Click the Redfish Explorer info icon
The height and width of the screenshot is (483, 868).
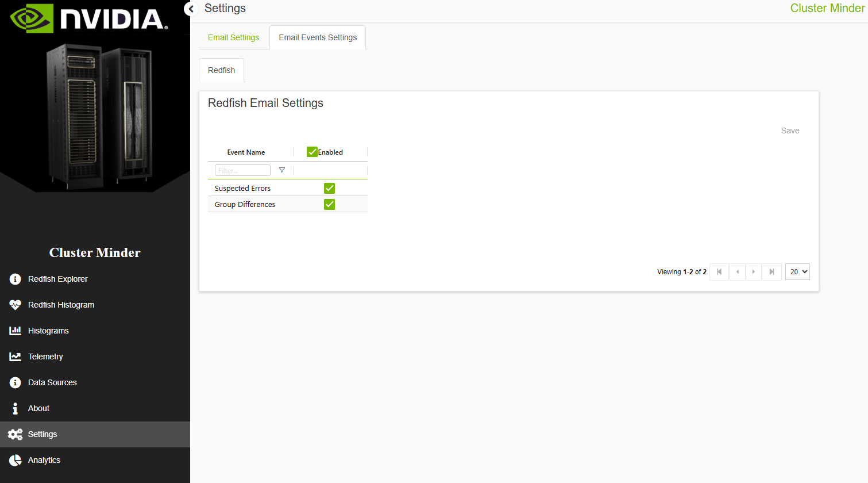(16, 279)
